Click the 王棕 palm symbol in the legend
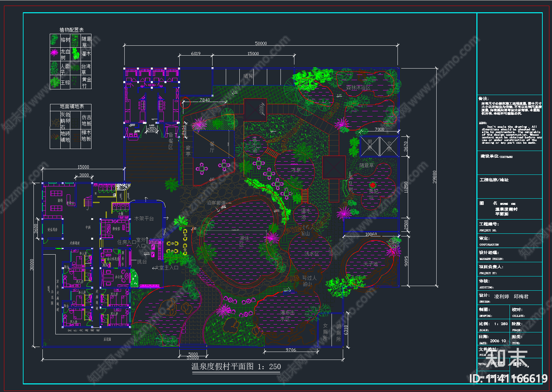The image size is (552, 392). [x=55, y=82]
